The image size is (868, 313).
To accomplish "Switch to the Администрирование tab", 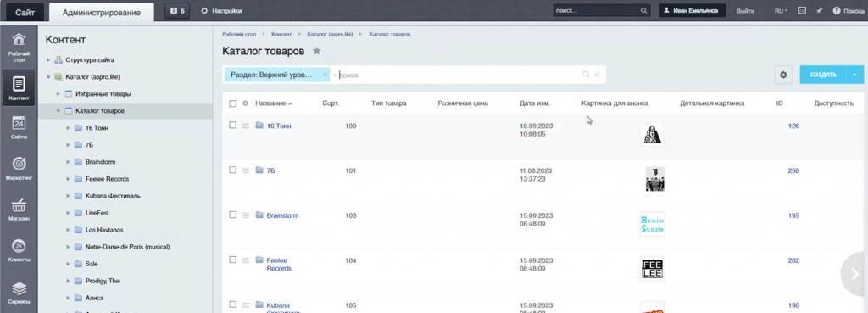I will point(102,12).
